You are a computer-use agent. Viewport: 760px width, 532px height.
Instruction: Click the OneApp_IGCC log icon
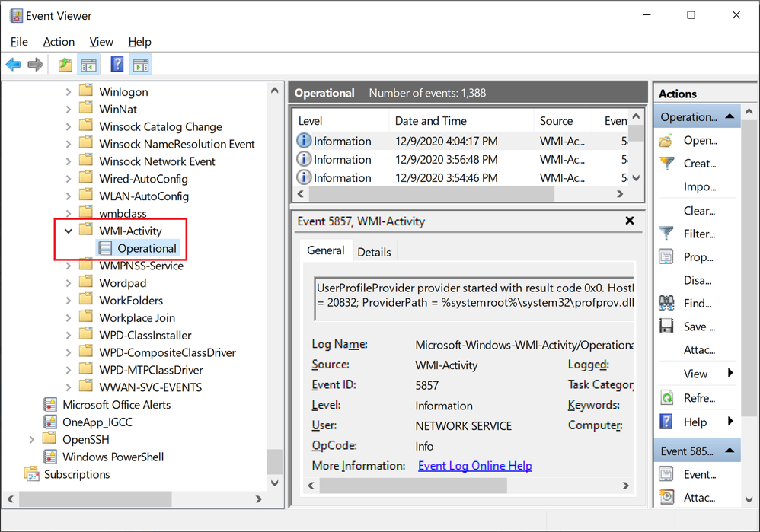[x=50, y=422]
